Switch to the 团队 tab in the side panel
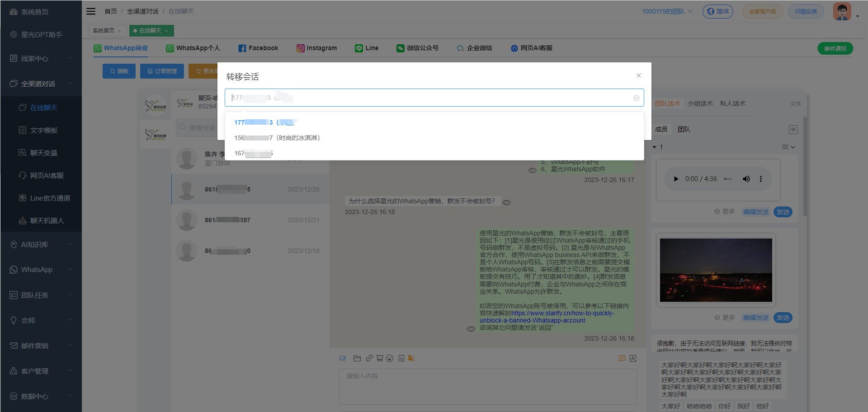 [x=684, y=129]
